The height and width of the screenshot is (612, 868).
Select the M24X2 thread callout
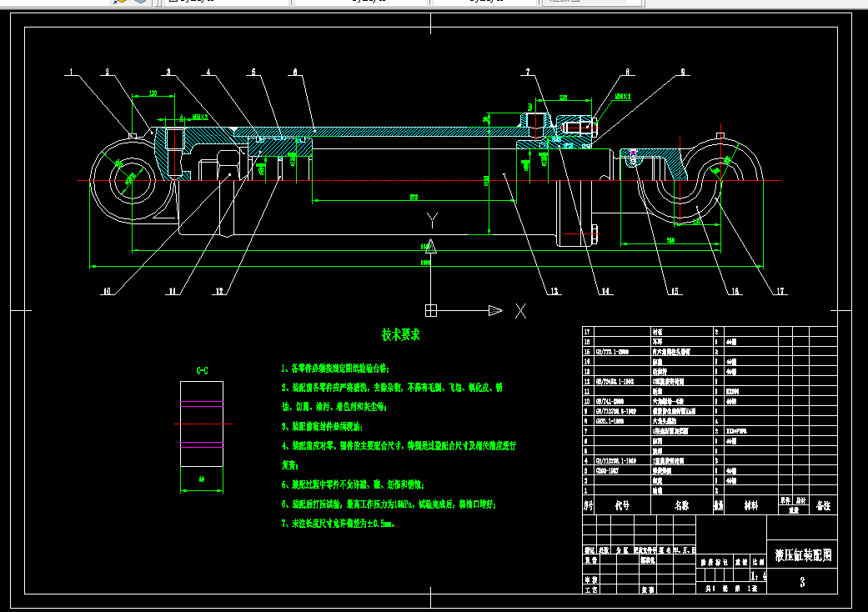coord(623,96)
